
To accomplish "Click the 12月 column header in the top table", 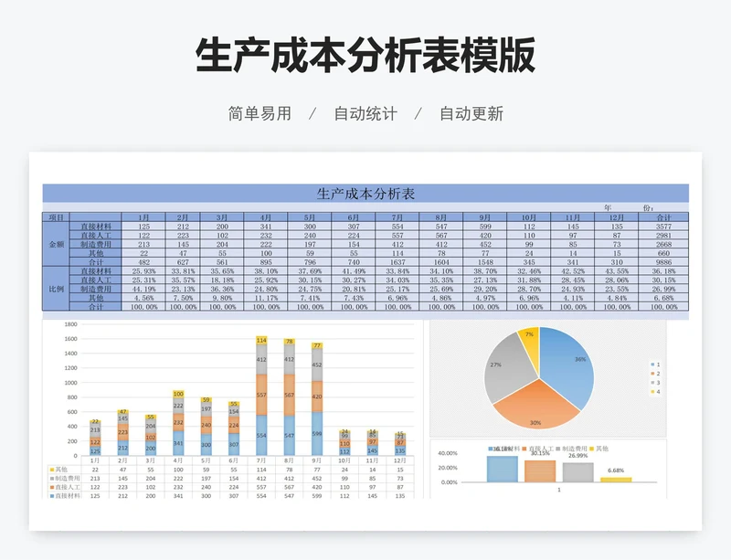I will pos(616,217).
